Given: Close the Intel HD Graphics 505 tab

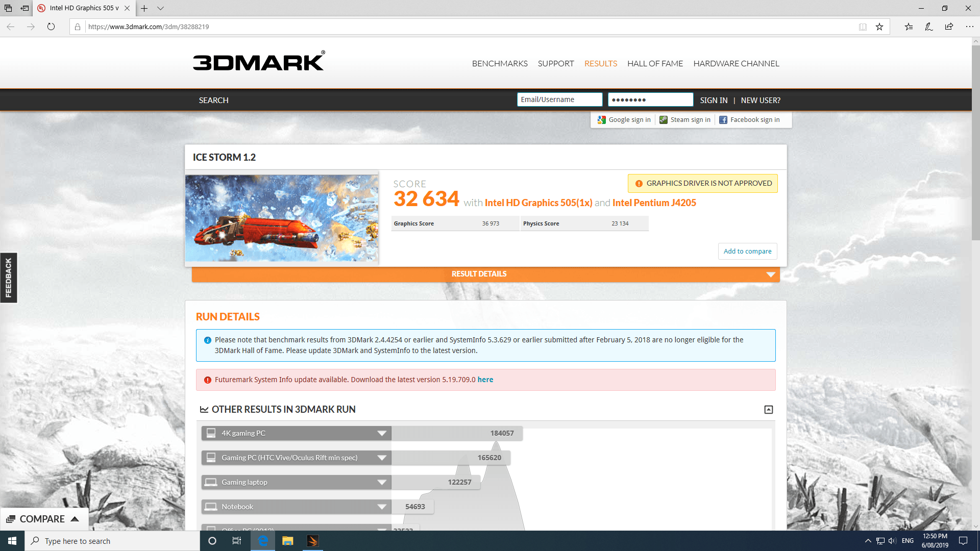Looking at the screenshot, I should [127, 8].
